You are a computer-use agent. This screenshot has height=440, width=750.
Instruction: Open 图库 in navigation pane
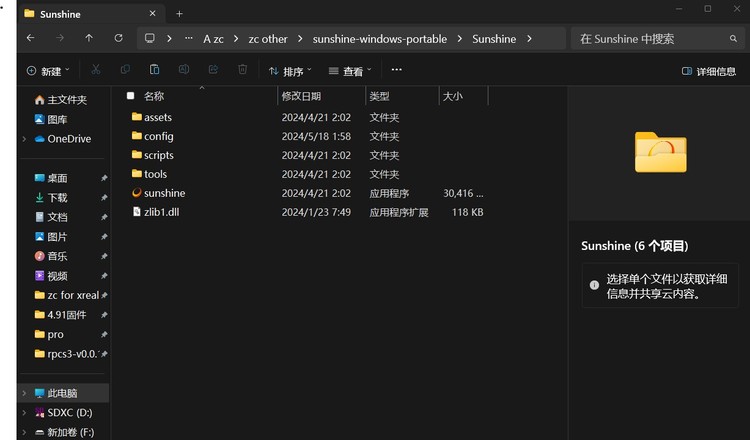(x=51, y=119)
